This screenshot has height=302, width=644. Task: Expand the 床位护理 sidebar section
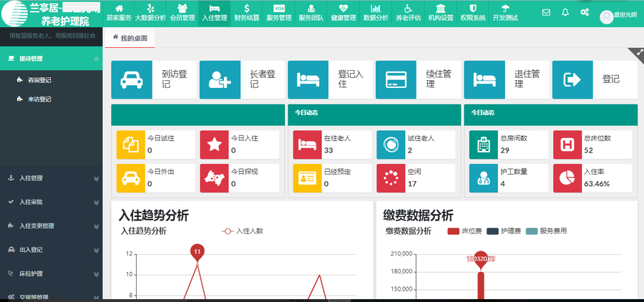click(52, 273)
